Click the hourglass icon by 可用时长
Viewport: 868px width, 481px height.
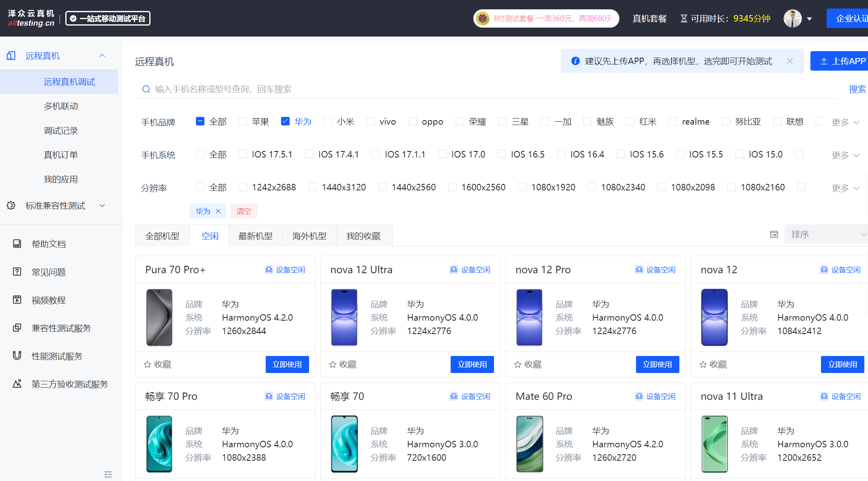coord(684,19)
